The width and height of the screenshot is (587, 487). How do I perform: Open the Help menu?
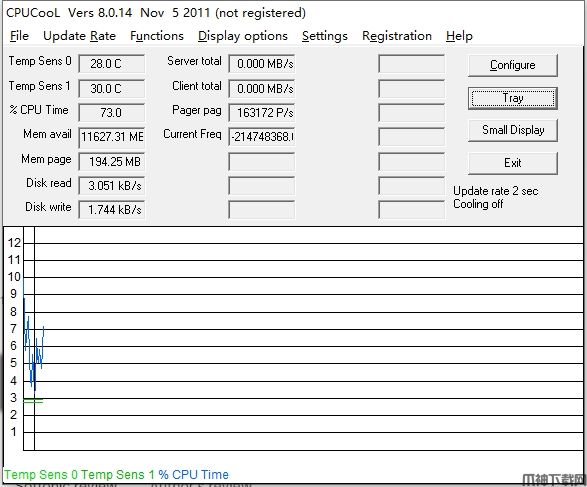pos(459,36)
